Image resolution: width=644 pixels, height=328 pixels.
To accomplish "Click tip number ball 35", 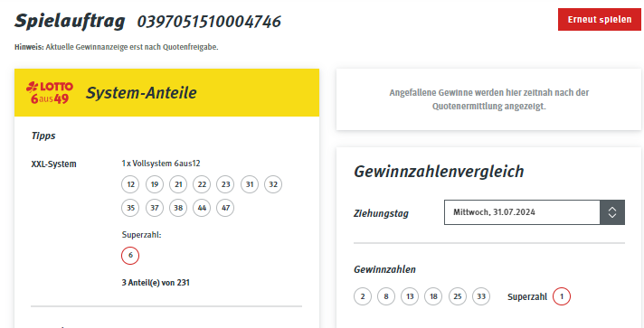I will [130, 208].
